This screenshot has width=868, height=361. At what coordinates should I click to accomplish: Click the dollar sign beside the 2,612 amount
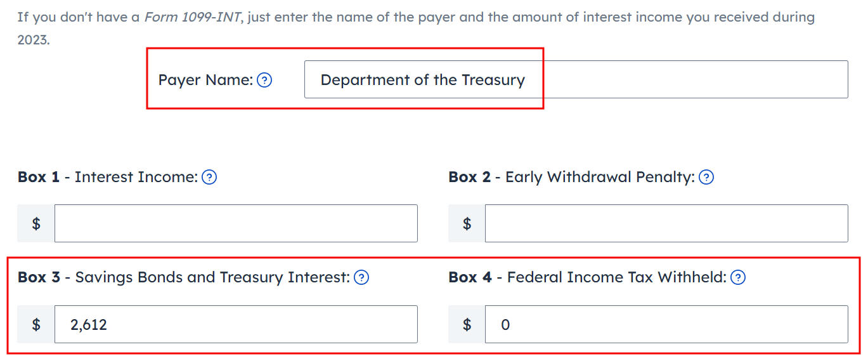coord(36,324)
